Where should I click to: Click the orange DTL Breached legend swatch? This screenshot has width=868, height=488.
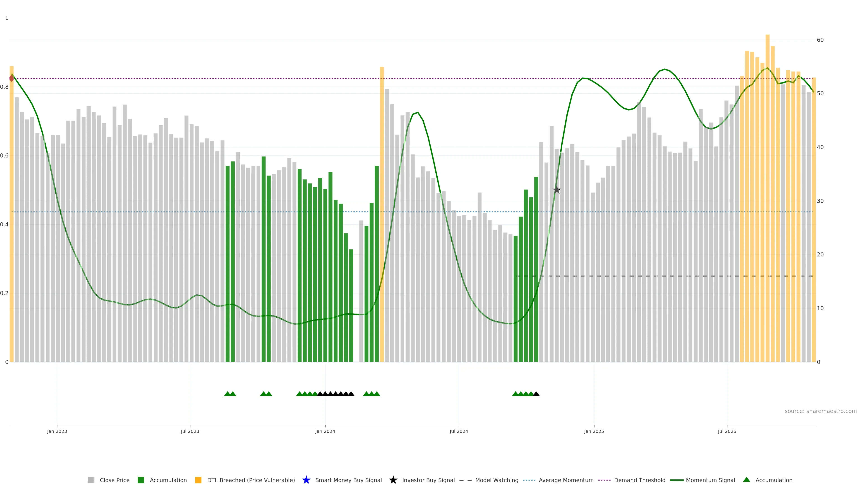point(198,480)
